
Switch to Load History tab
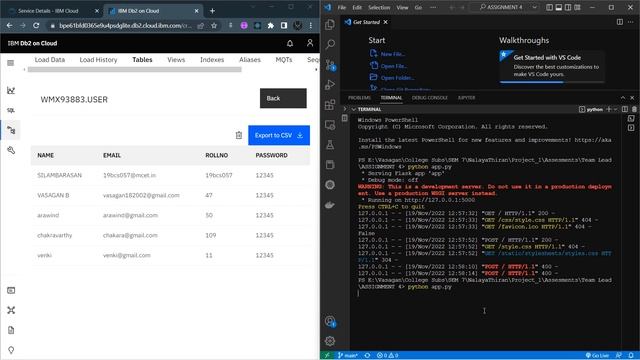98,60
